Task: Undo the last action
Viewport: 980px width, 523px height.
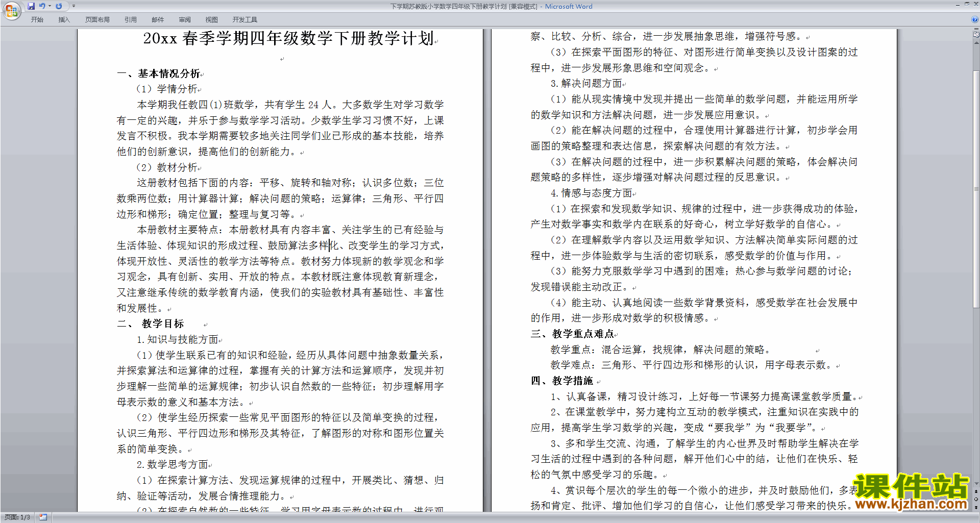Action: click(42, 6)
